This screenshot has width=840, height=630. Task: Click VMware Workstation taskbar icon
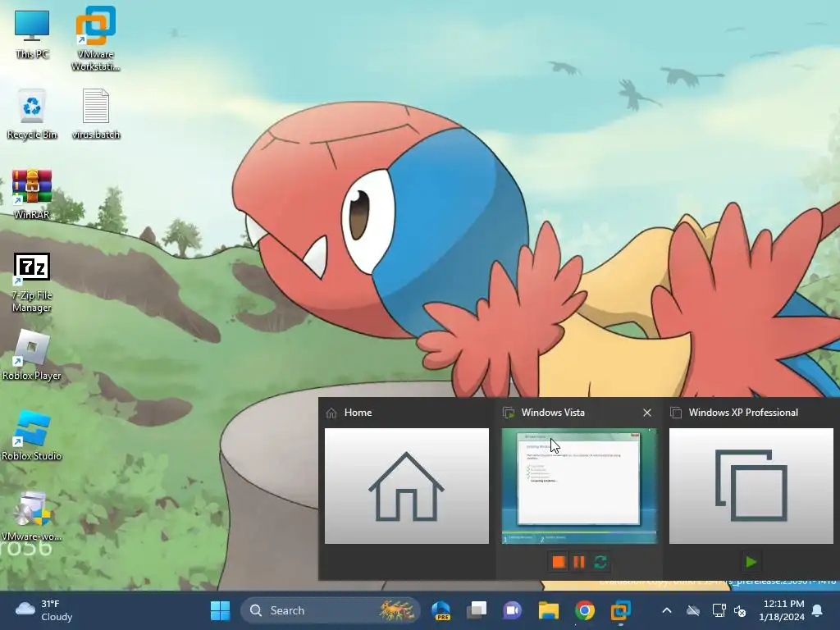tap(620, 610)
